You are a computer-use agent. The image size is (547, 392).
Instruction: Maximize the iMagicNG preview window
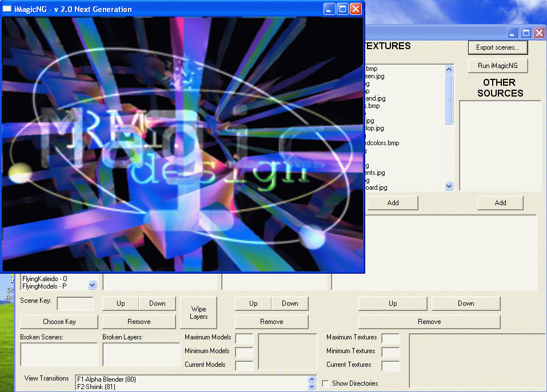pyautogui.click(x=342, y=9)
